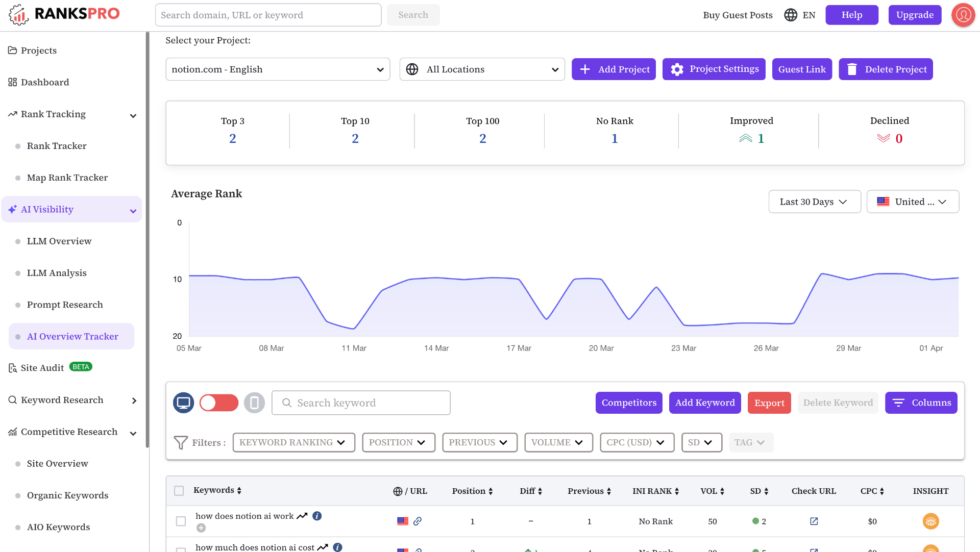
Task: Click link icon in 'how does notion ai work' row
Action: [418, 521]
